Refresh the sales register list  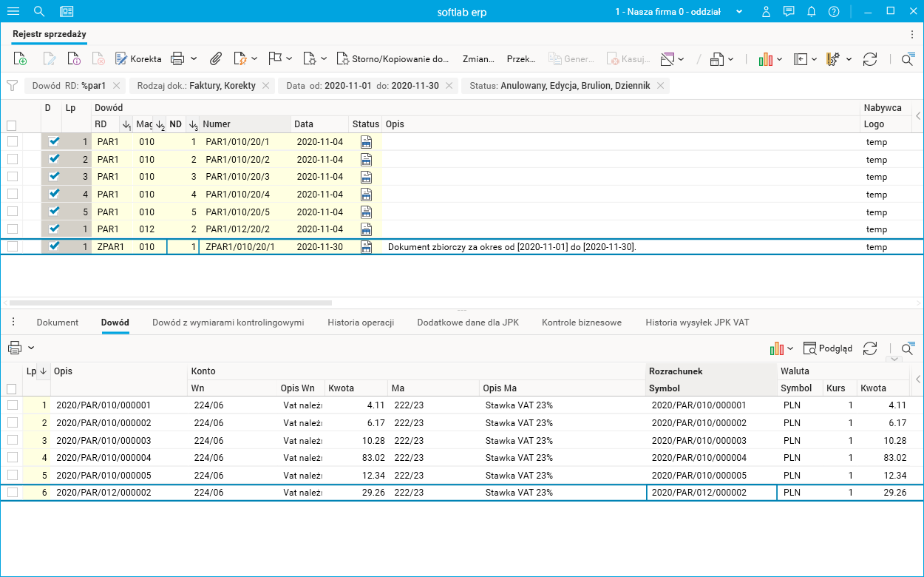pyautogui.click(x=870, y=59)
